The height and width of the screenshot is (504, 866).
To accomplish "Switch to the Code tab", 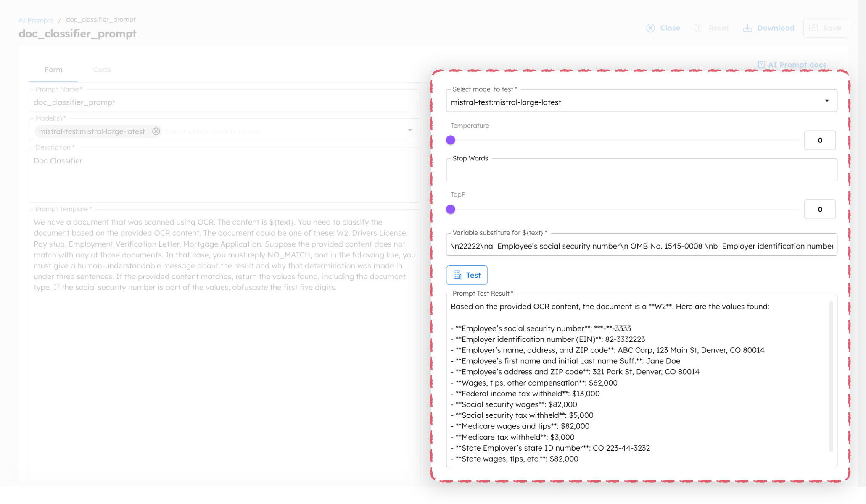I will [x=102, y=70].
